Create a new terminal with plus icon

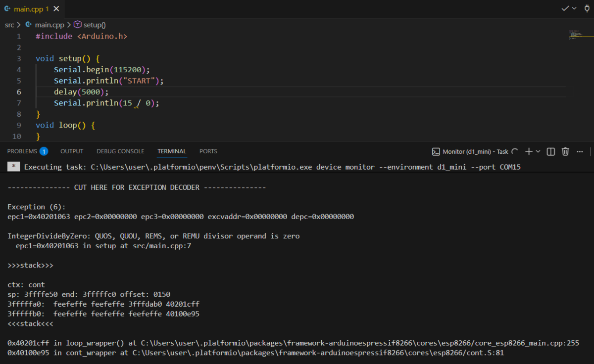click(x=528, y=151)
